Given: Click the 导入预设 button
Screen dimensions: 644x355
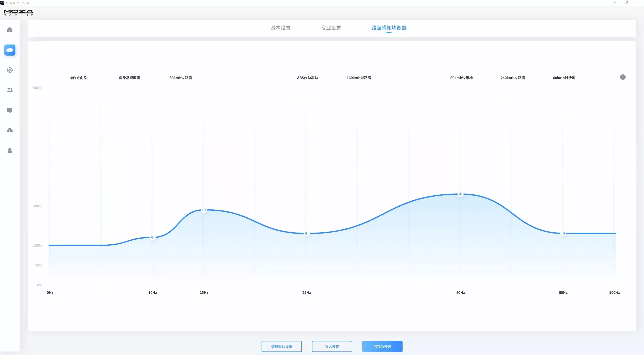Looking at the screenshot, I should 332,346.
